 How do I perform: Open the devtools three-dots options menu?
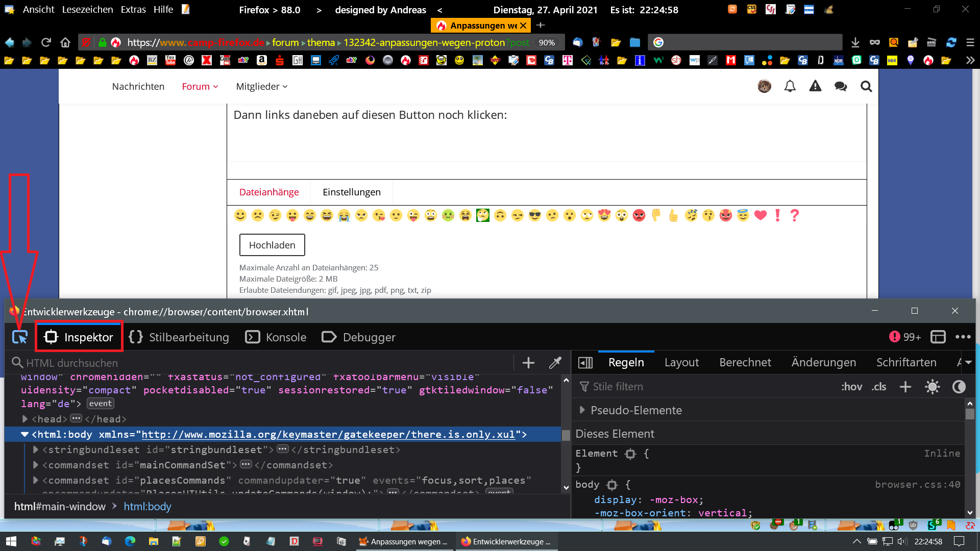(x=963, y=337)
